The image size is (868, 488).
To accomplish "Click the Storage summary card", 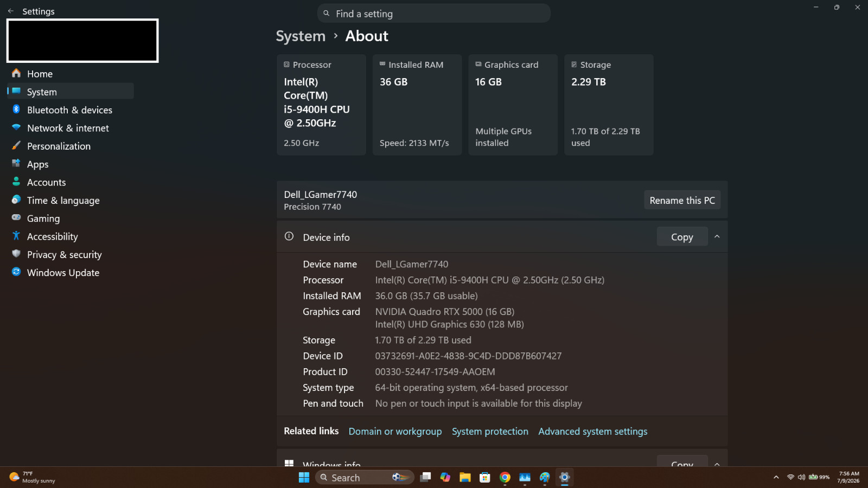I will tap(609, 105).
